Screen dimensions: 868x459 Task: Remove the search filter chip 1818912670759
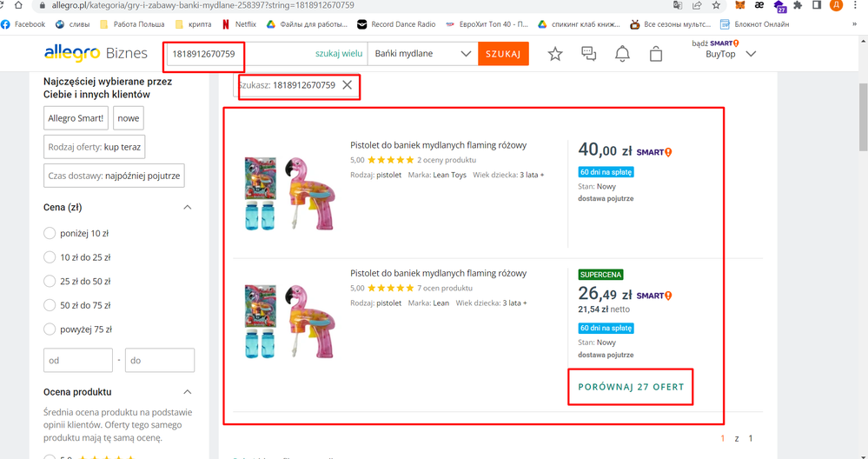pos(347,84)
